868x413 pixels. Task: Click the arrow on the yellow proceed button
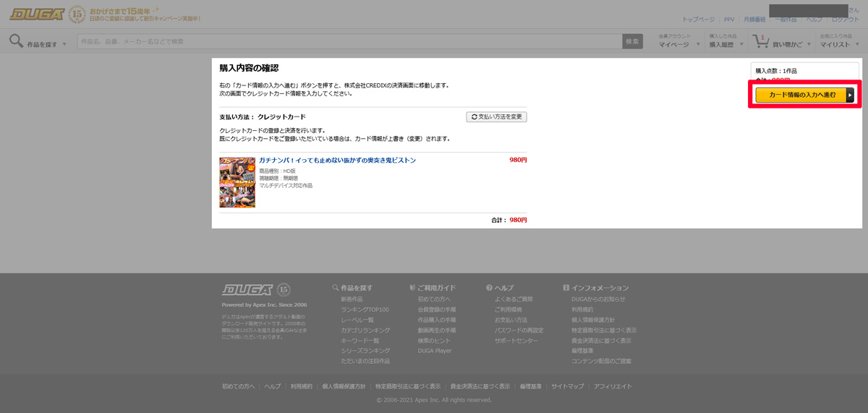coord(850,95)
